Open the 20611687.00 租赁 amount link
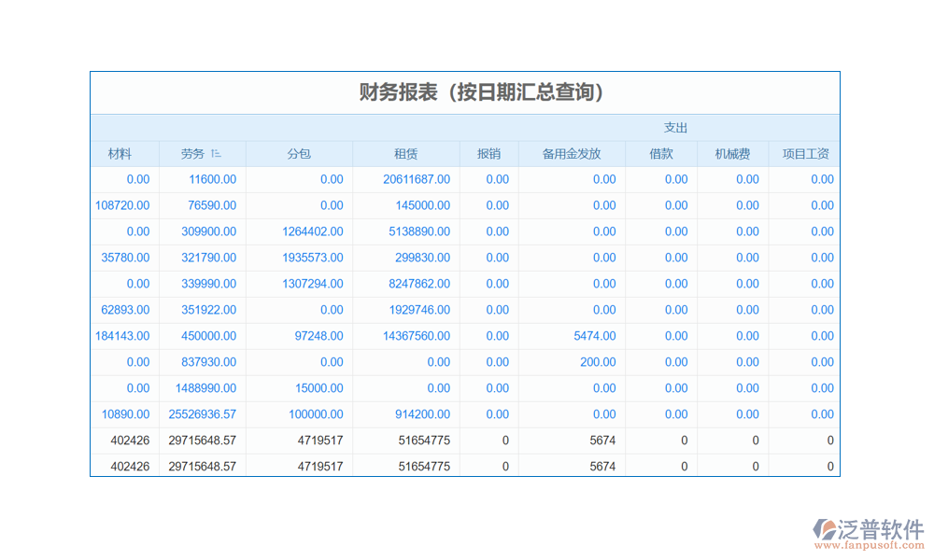This screenshot has width=934, height=560. (417, 179)
